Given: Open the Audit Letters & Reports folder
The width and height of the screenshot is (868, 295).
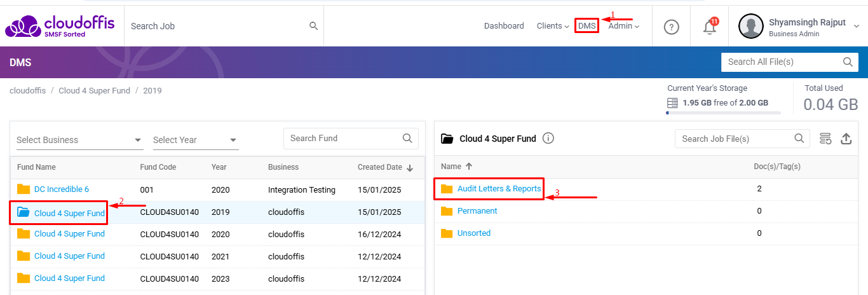Looking at the screenshot, I should tap(499, 189).
